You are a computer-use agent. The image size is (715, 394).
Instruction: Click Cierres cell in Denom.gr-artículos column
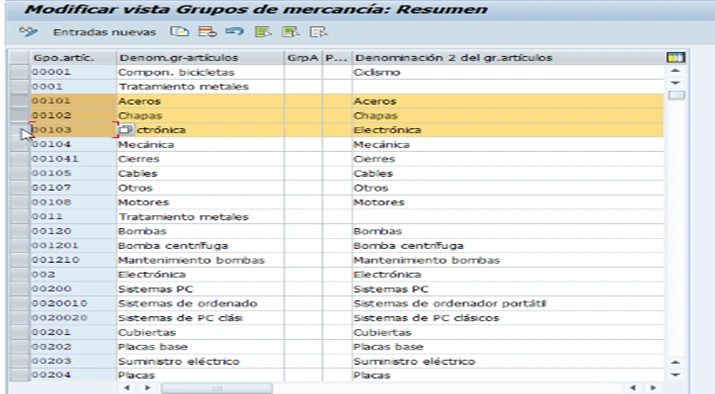(x=200, y=159)
